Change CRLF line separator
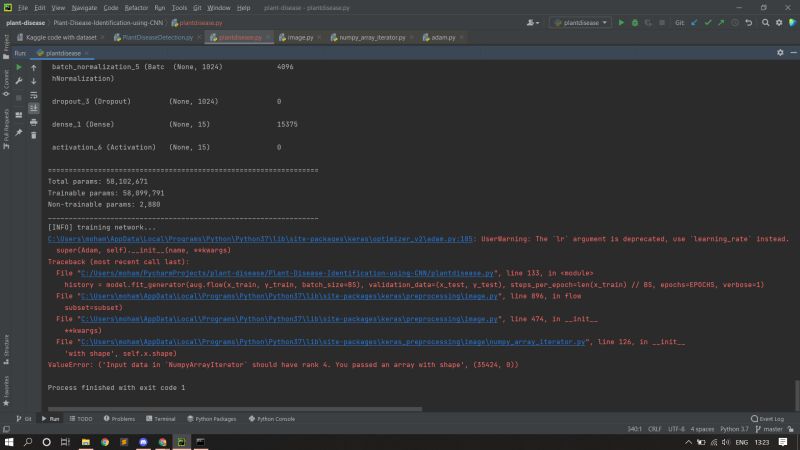Screen dimensions: 800x450 [x=655, y=429]
